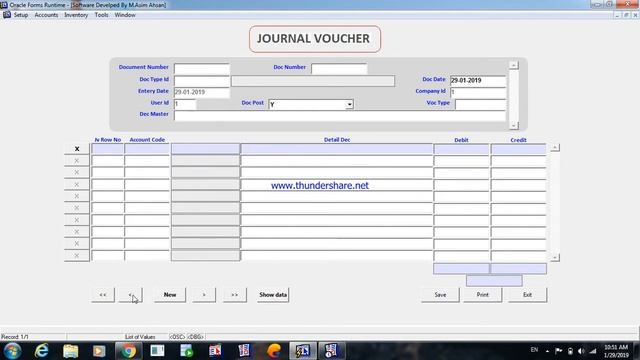Click detail grid scroll up arrow
Viewport: 640px width, 360px height.
pos(555,147)
